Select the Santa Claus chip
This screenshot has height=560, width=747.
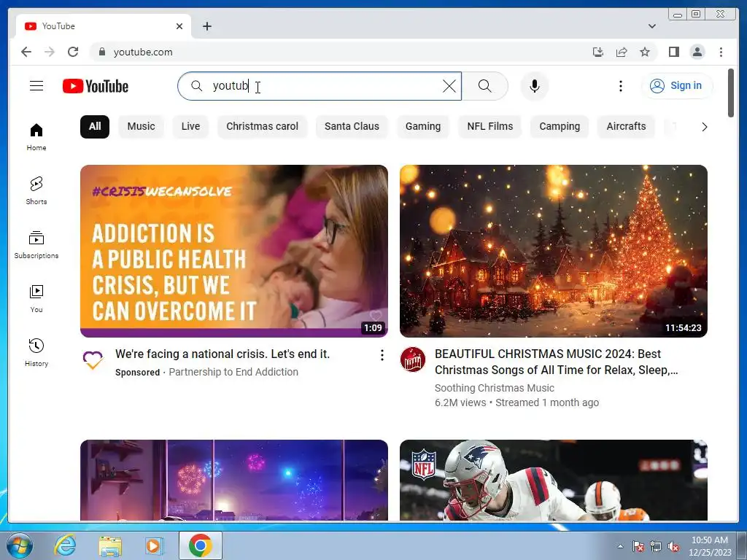tap(352, 127)
